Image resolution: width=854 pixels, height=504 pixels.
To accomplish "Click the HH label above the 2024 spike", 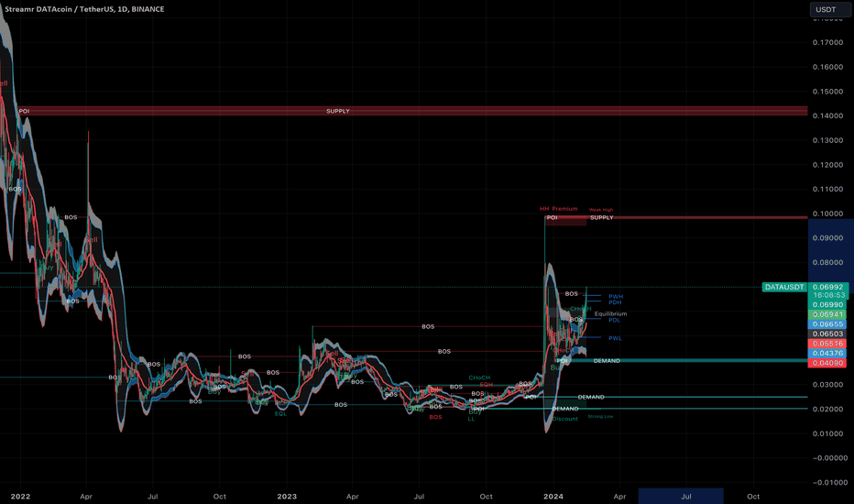I will [x=544, y=209].
